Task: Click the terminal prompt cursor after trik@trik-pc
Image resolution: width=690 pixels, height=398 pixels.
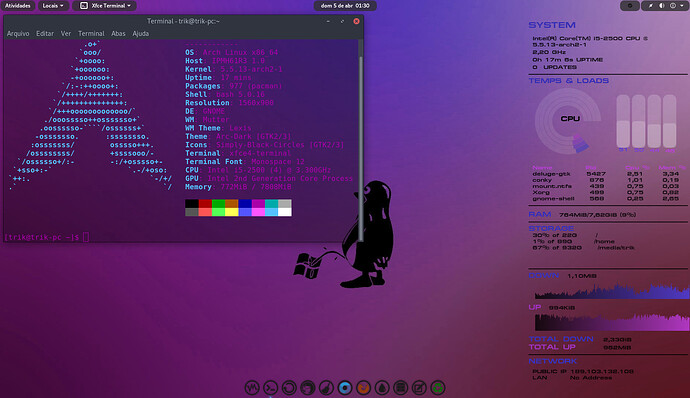Action: tap(86, 237)
